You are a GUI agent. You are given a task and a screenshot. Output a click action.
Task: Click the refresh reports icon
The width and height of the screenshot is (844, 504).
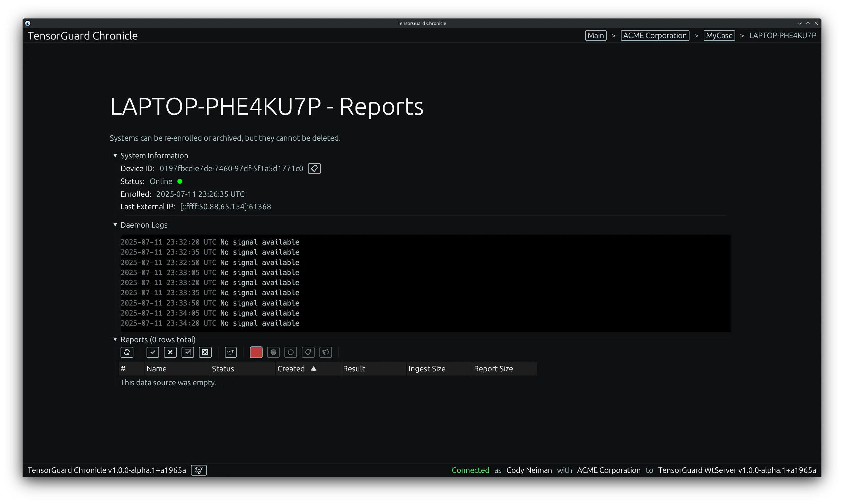tap(127, 352)
